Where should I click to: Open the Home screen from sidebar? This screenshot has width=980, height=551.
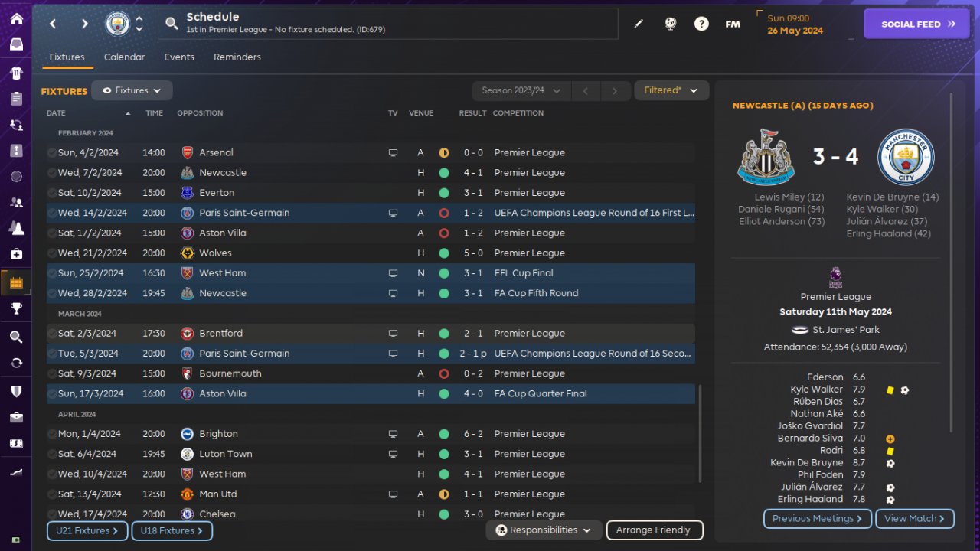16,19
